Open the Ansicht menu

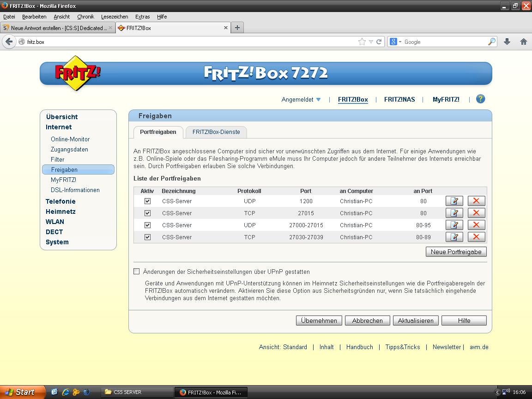click(62, 17)
